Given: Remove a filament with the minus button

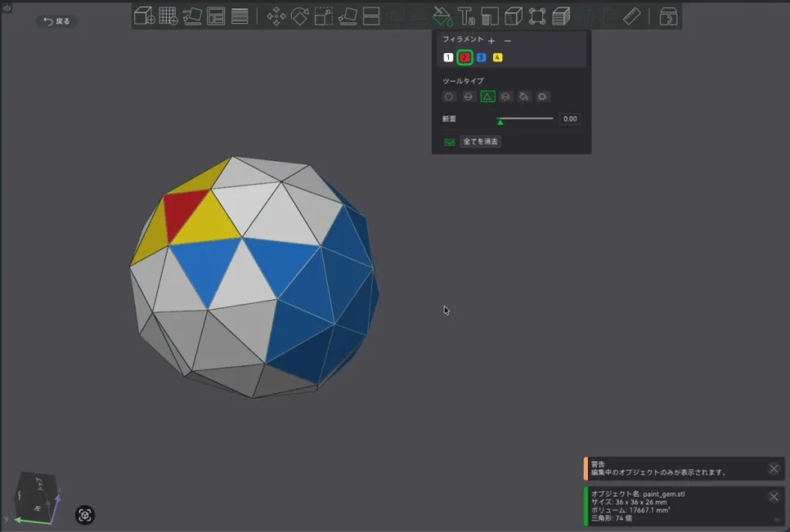Looking at the screenshot, I should tap(508, 40).
